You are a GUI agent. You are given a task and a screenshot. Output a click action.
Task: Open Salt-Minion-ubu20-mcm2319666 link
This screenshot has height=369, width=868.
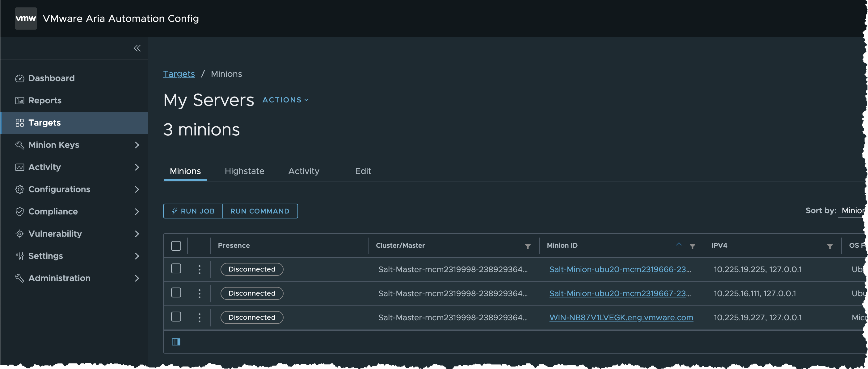(620, 269)
